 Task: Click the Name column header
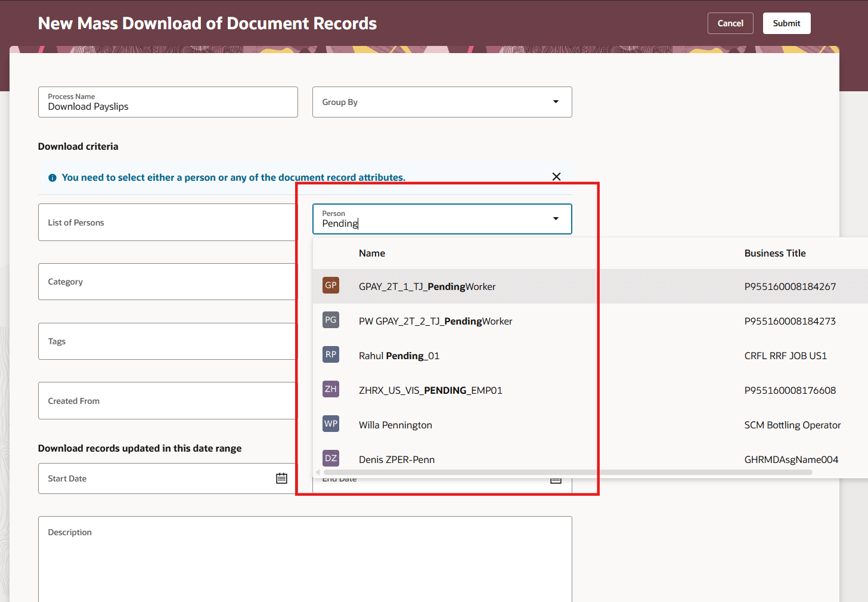tap(371, 253)
